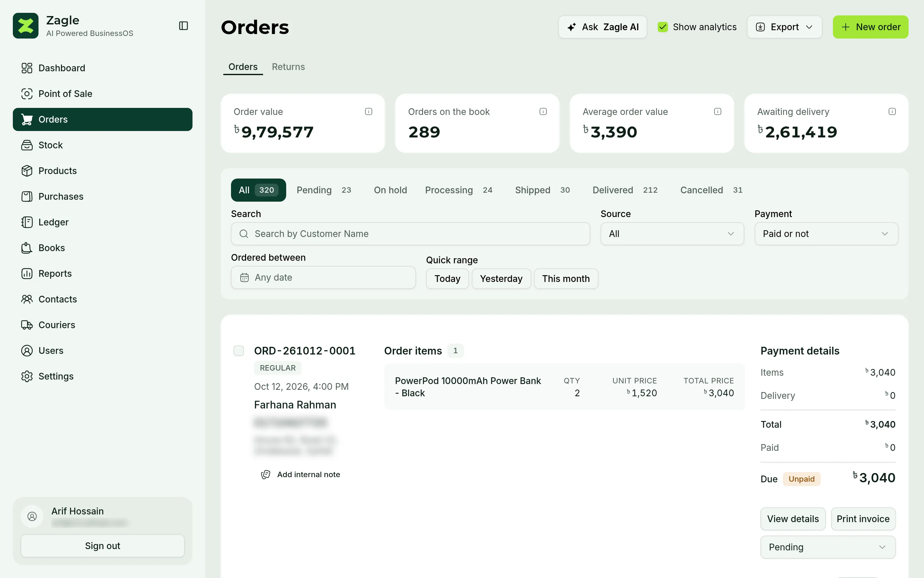Screen dimensions: 924x578
Task: Open Settings from sidebar
Action: tap(102, 376)
